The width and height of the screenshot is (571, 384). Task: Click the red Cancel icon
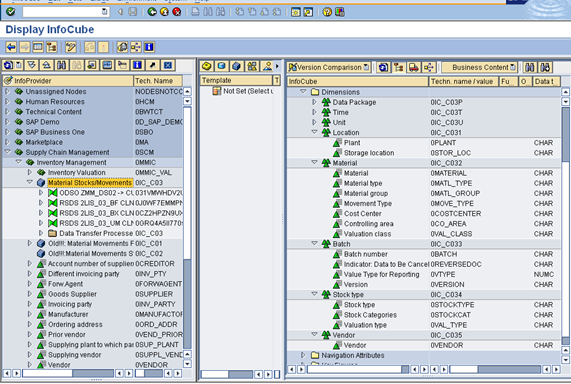177,12
